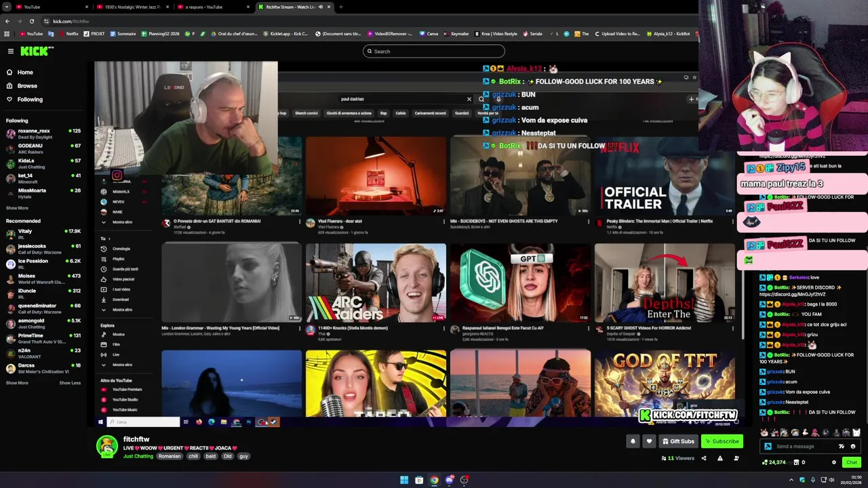Viewport: 868px width, 488px height.
Task: Open chat emote picker icon
Action: [x=853, y=447]
